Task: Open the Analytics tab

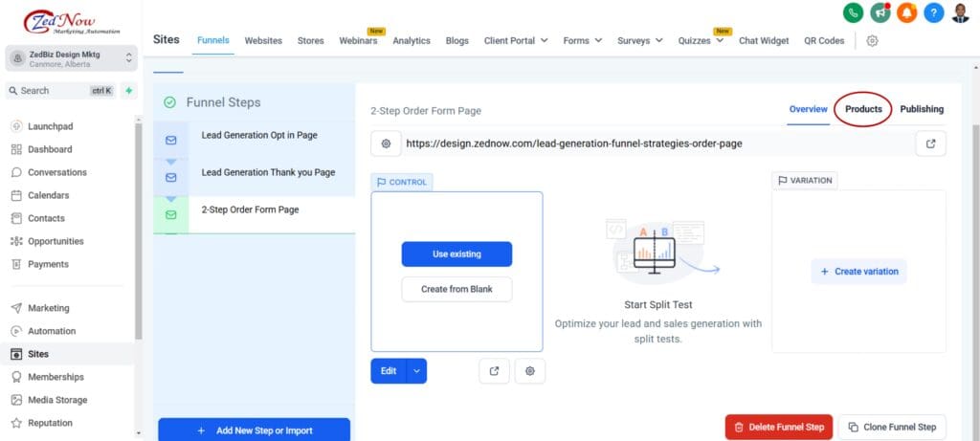Action: pyautogui.click(x=412, y=40)
